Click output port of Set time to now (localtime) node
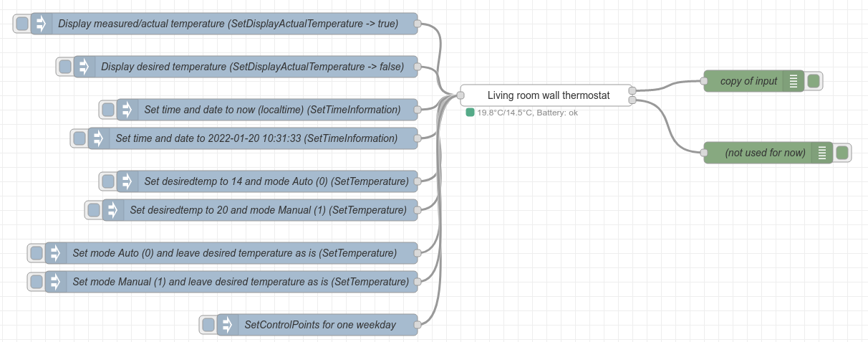 418,110
